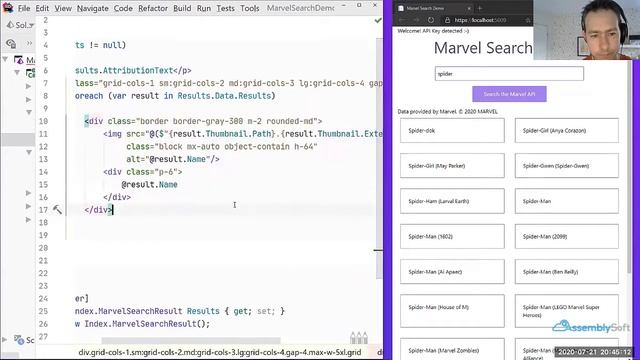Open the Code menu
This screenshot has width=640, height=360.
pos(123,8)
